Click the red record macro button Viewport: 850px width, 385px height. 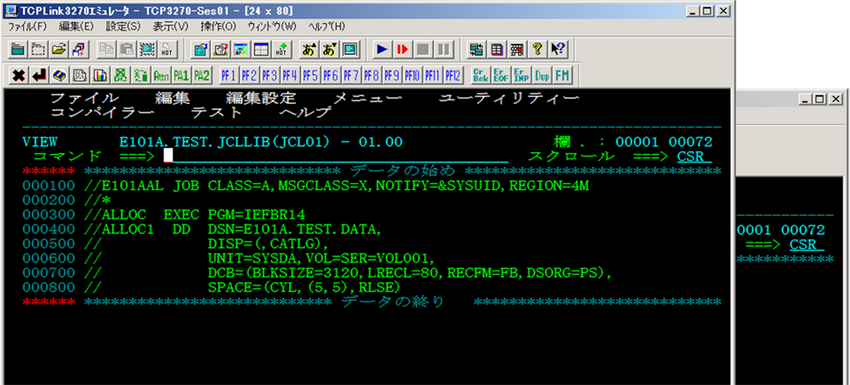click(x=402, y=49)
